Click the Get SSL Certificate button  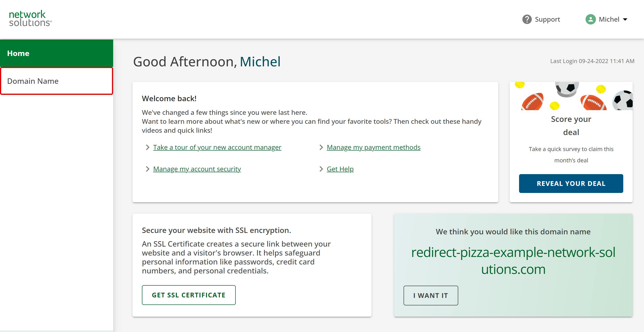[x=189, y=295]
